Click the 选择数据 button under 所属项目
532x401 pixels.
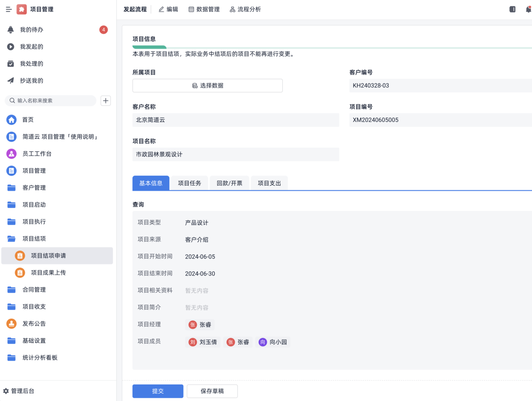tap(207, 86)
